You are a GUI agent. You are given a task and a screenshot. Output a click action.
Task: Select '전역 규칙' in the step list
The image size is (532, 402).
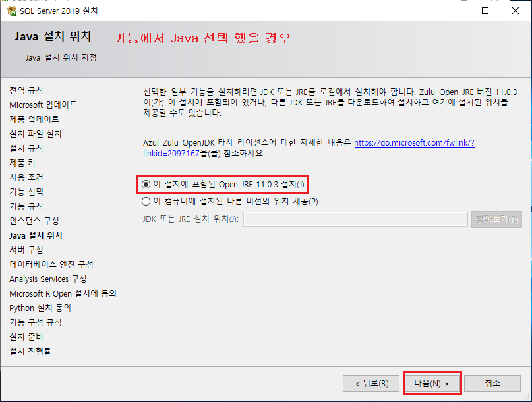click(26, 90)
